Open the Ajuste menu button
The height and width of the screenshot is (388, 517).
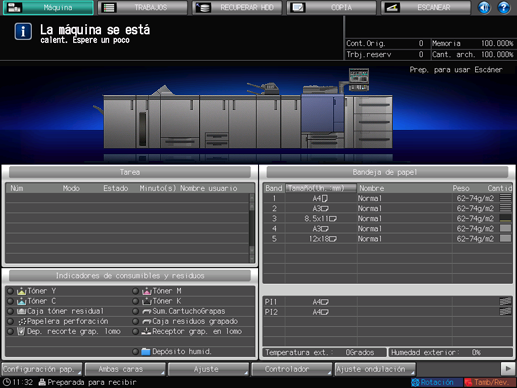coord(208,369)
